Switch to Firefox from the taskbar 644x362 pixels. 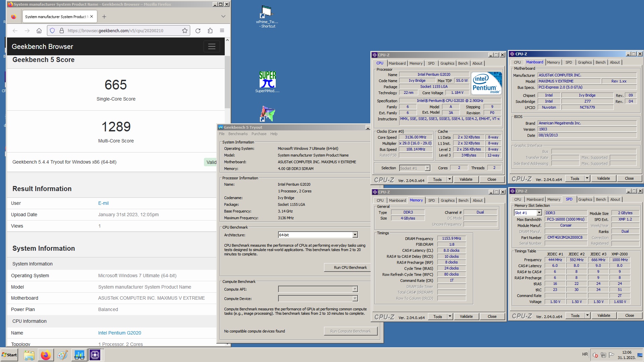(x=46, y=355)
